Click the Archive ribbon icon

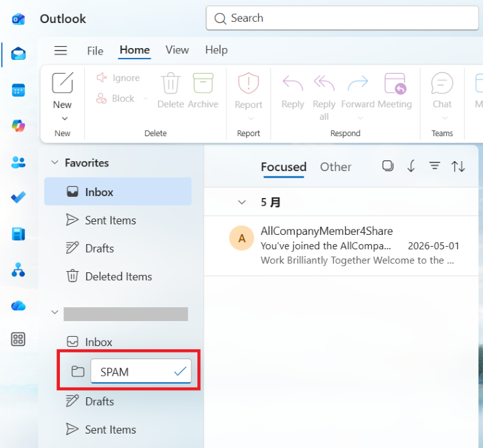click(x=203, y=91)
